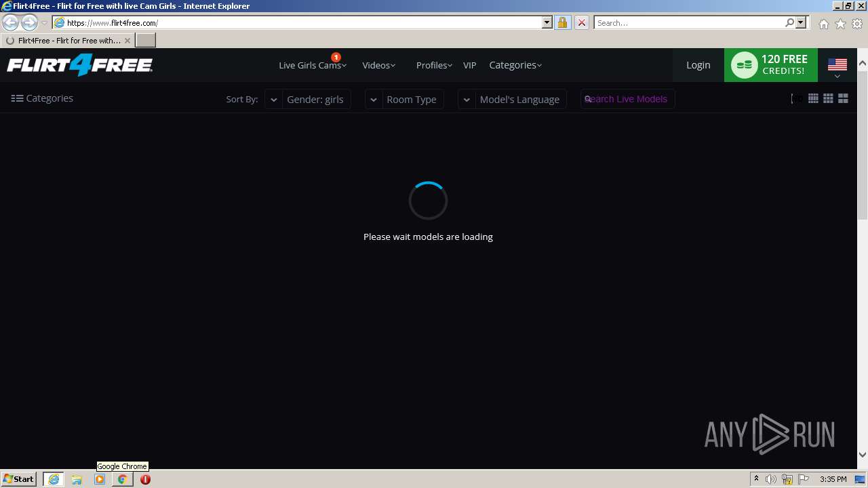This screenshot has width=868, height=488.
Task: Show hidden system tray icons
Action: 756,479
